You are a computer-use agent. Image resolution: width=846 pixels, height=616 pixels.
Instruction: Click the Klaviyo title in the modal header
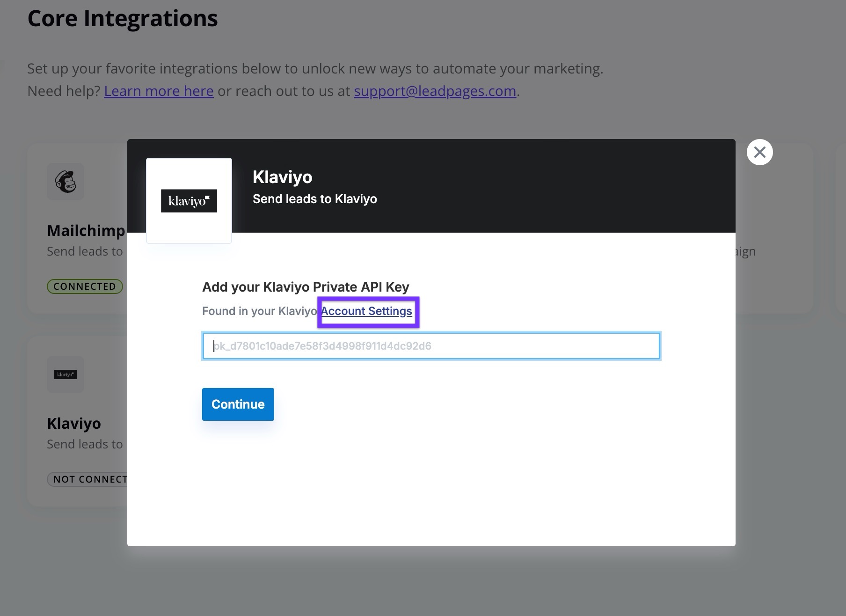coord(282,177)
